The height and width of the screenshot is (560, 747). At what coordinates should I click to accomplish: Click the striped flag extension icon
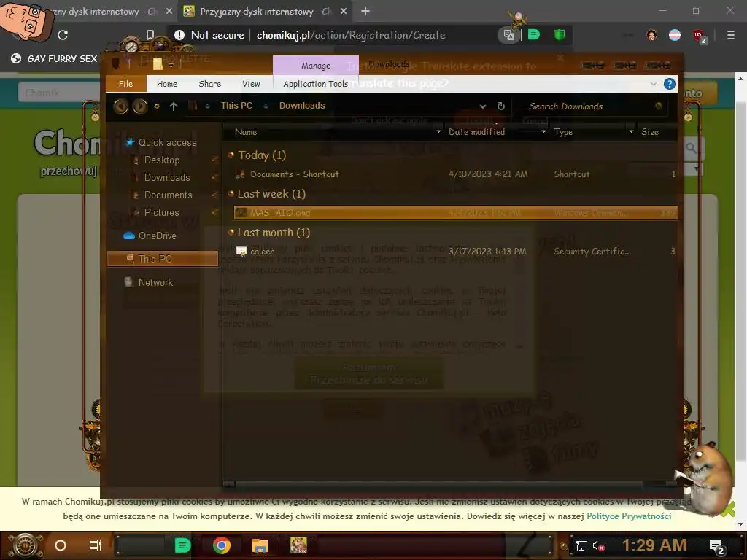(x=675, y=35)
